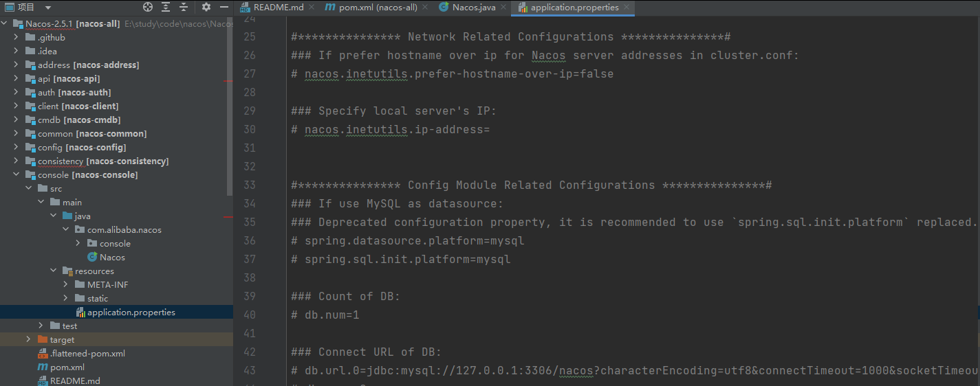Select the client [nacos-client] module
The image size is (980, 386).
(78, 106)
